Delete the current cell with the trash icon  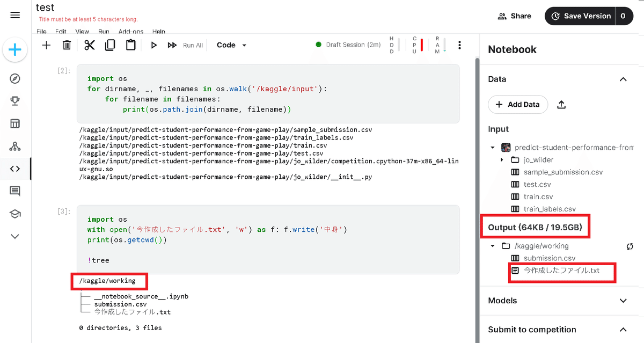[x=67, y=45]
